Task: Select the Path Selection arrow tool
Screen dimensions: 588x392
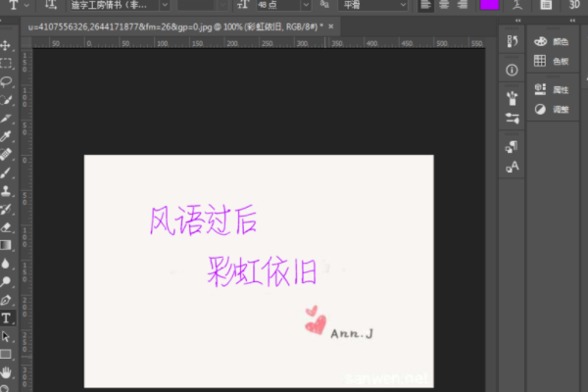Action: [x=6, y=336]
